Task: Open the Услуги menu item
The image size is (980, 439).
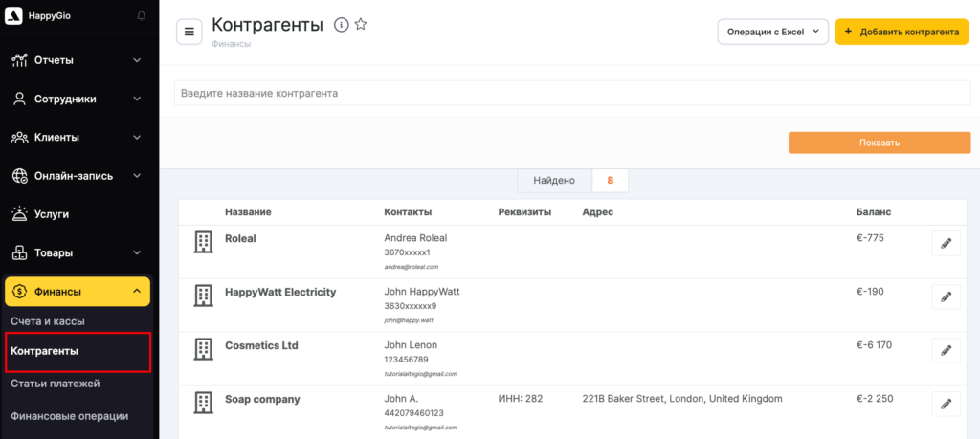Action: 52,214
